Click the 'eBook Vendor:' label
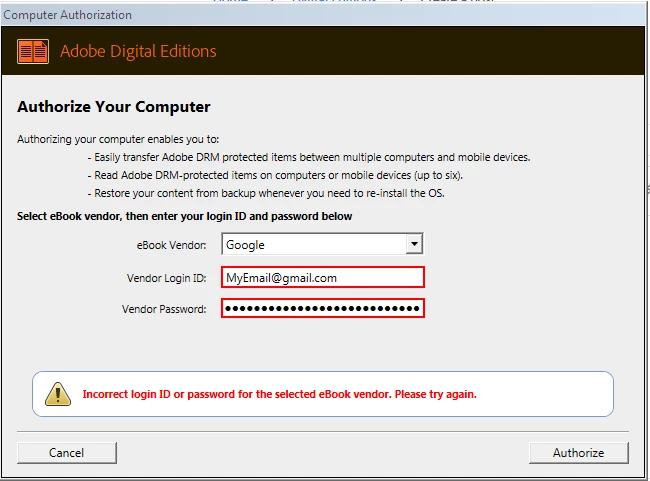This screenshot has width=650, height=481. [172, 245]
